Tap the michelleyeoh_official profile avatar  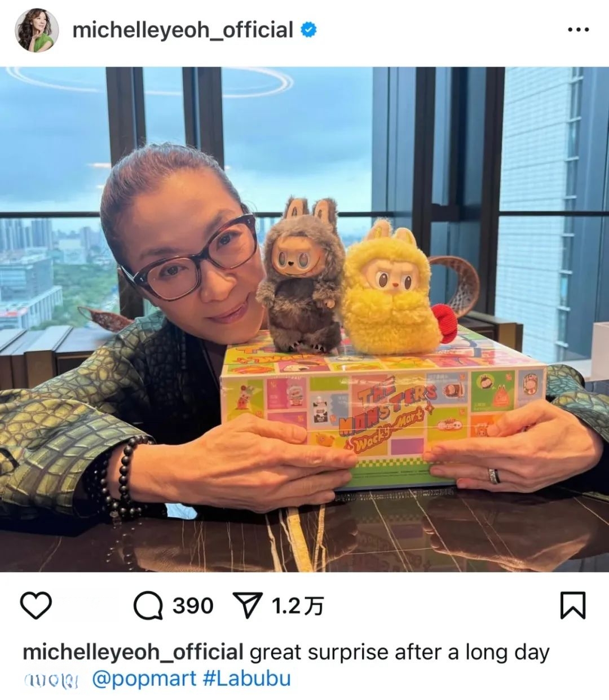[x=37, y=30]
